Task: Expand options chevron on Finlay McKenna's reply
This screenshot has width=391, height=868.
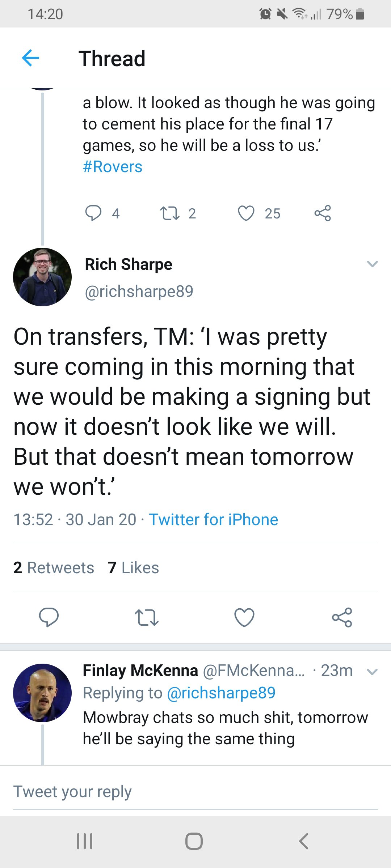Action: pyautogui.click(x=372, y=672)
